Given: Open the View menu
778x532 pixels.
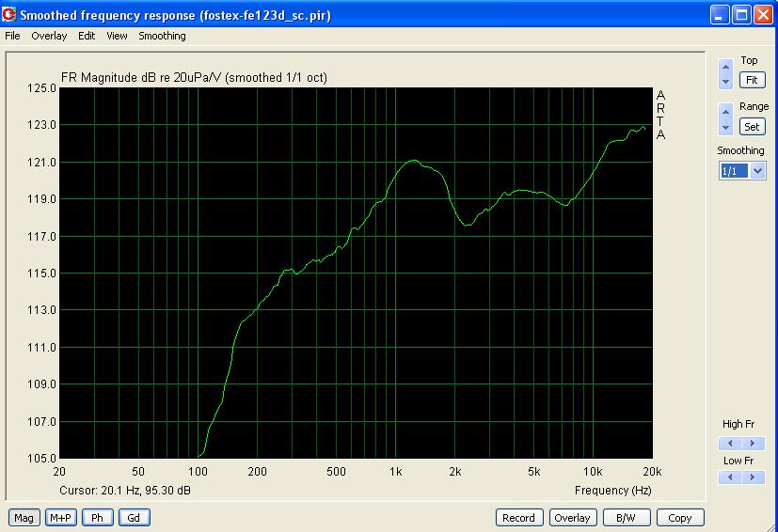Looking at the screenshot, I should (117, 36).
